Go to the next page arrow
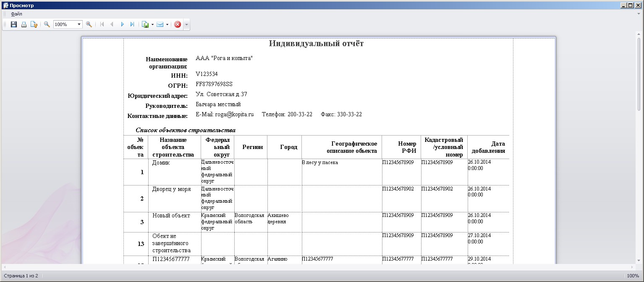This screenshot has height=282, width=644. coord(122,24)
